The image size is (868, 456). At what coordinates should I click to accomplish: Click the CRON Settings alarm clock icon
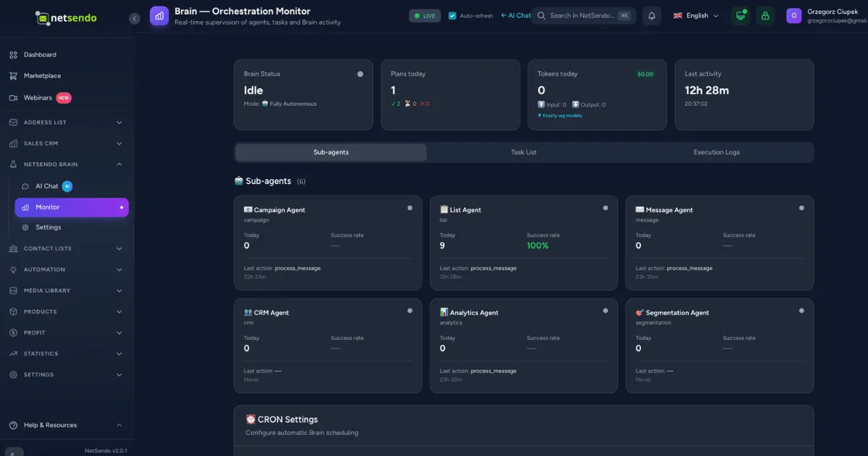[x=251, y=419]
